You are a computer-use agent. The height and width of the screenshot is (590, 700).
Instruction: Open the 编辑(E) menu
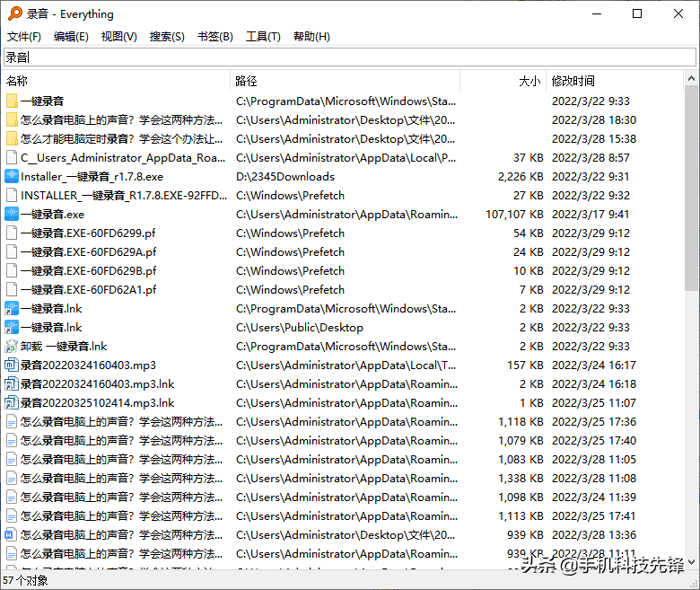71,37
